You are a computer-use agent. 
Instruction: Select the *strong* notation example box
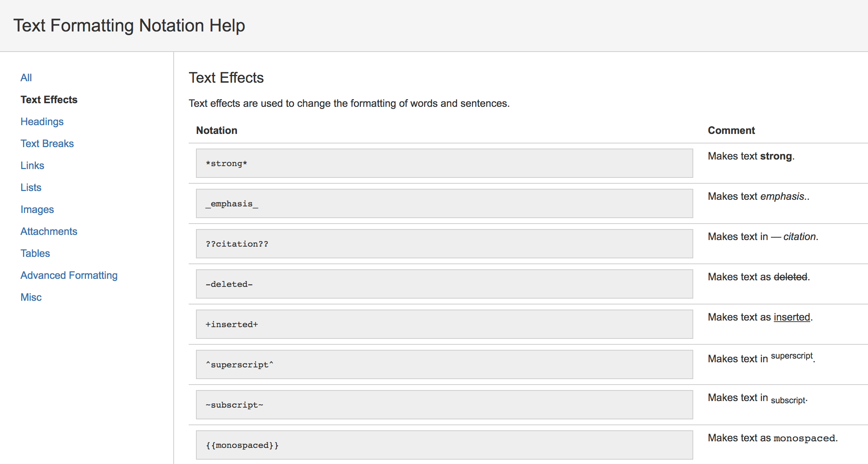[x=444, y=163]
